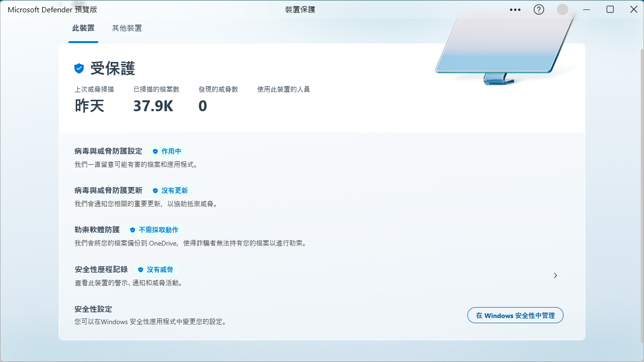Switch to the 此裝置 tab
This screenshot has height=362, width=644.
[83, 28]
